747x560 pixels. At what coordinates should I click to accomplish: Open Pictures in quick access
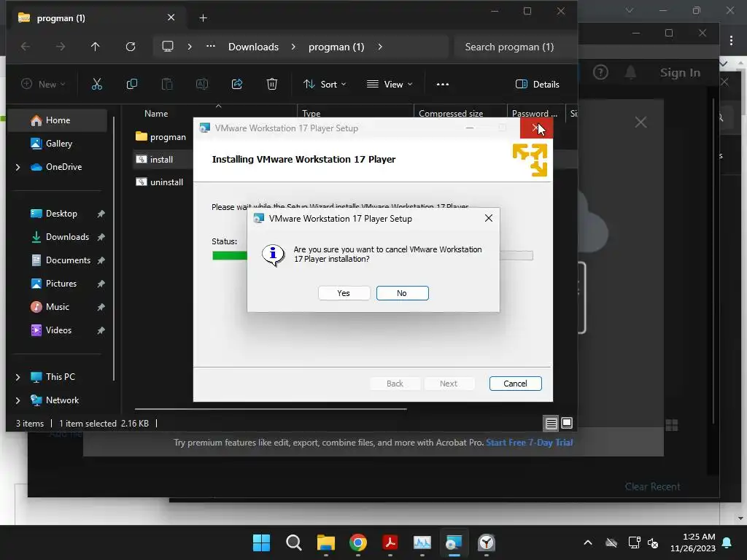click(x=61, y=284)
